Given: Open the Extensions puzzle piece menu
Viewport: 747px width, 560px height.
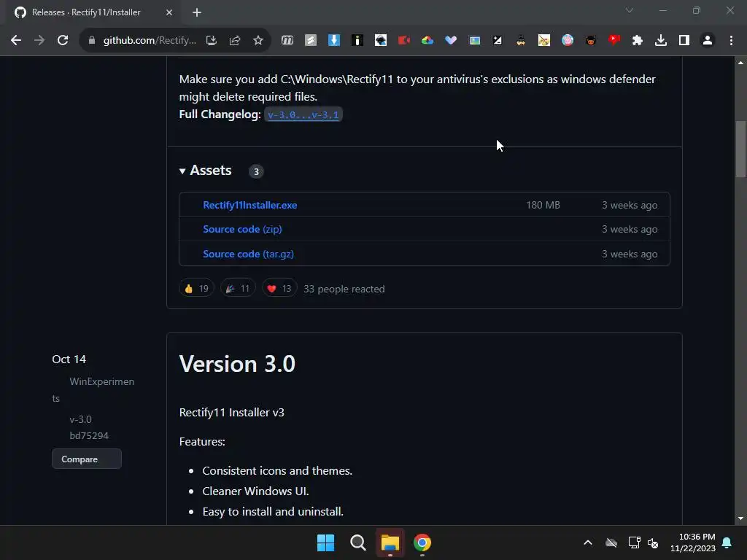Looking at the screenshot, I should pos(638,41).
